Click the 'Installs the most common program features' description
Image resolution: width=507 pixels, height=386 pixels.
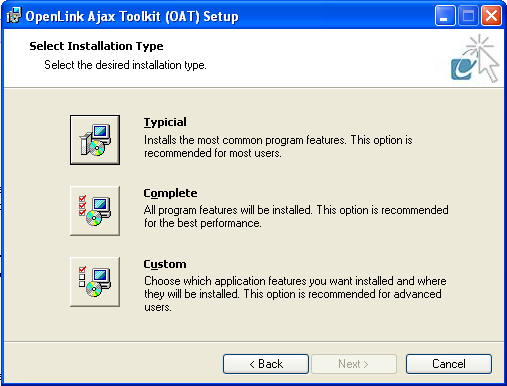point(278,147)
